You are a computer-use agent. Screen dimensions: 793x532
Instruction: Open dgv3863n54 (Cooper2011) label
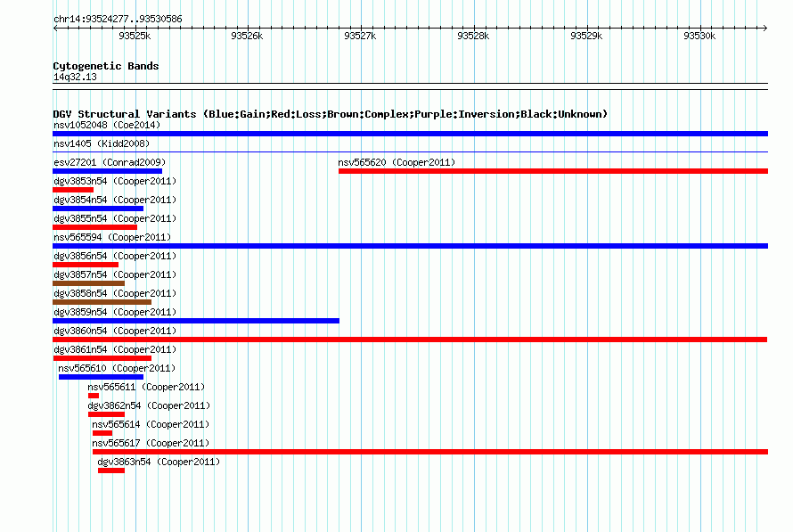159,462
